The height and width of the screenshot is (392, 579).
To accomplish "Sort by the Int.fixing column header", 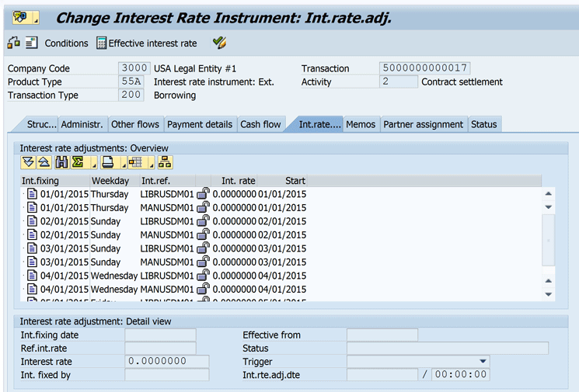I will click(40, 181).
